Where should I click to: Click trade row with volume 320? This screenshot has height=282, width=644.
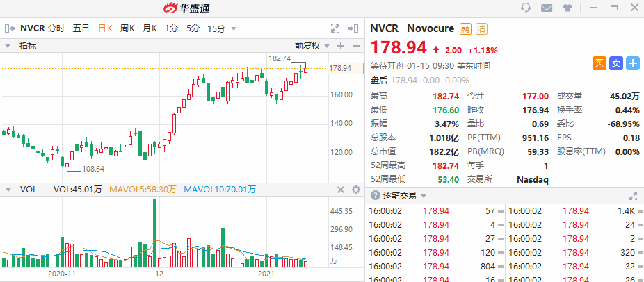[x=574, y=253]
